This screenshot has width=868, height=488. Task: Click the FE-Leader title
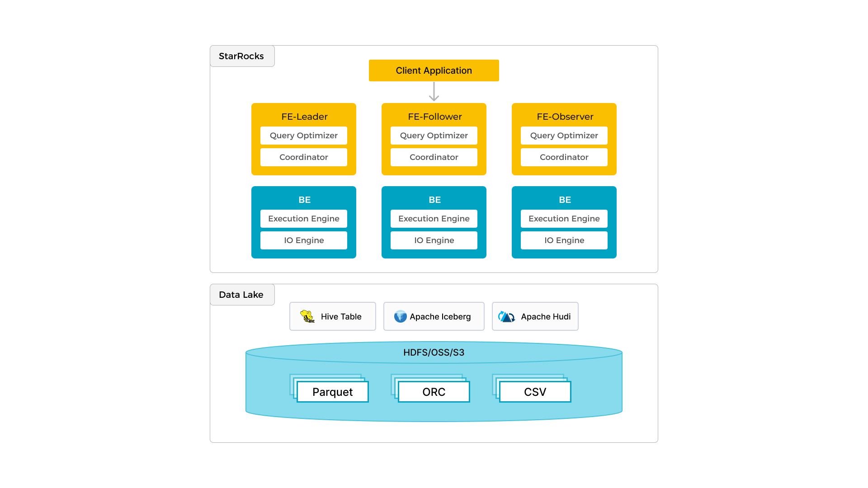pos(304,117)
